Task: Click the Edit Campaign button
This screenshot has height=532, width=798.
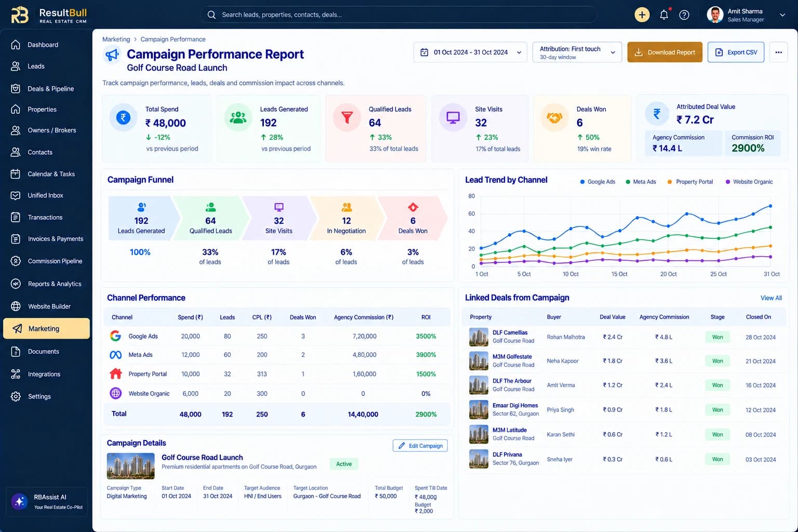Action: [420, 446]
